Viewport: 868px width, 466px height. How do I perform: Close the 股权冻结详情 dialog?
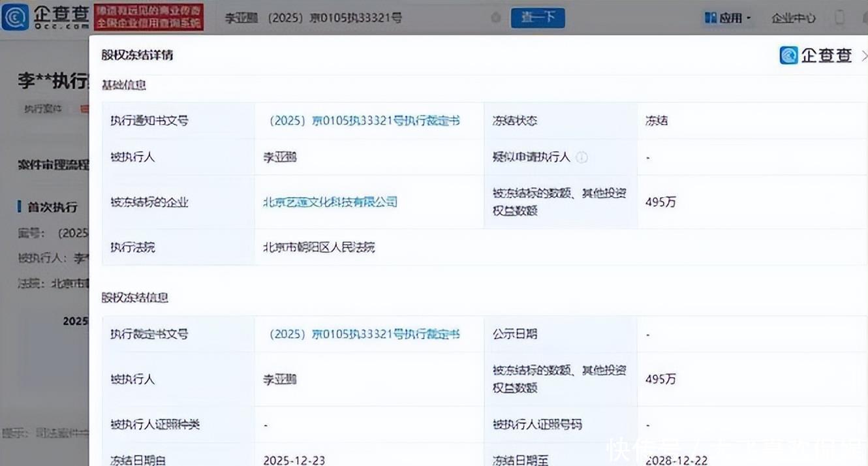click(864, 55)
